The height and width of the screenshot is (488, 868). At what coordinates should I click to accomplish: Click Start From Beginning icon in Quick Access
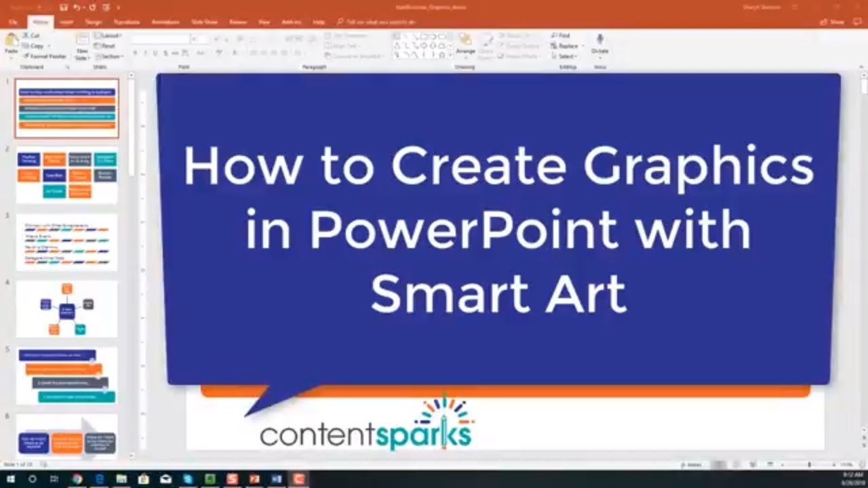click(x=106, y=8)
